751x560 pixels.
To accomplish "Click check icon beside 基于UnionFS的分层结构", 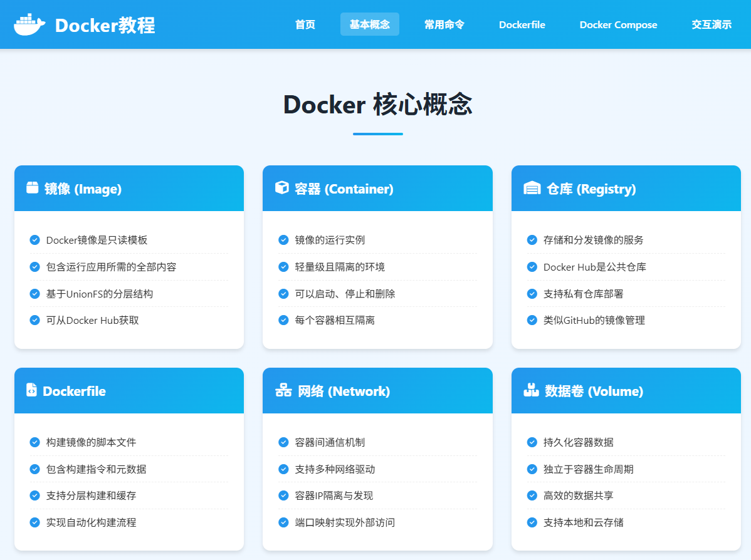I will click(35, 293).
